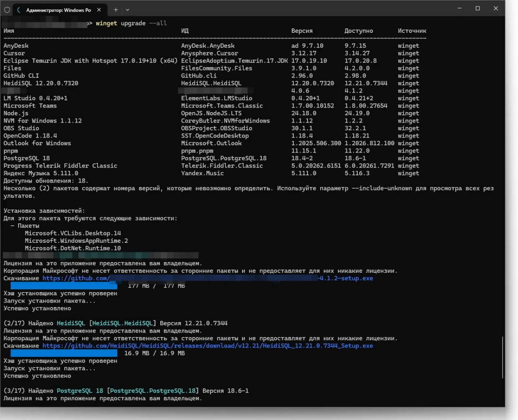518x420 pixels.
Task: Click the "Доступны обновления: 18." line
Action: [46, 180]
